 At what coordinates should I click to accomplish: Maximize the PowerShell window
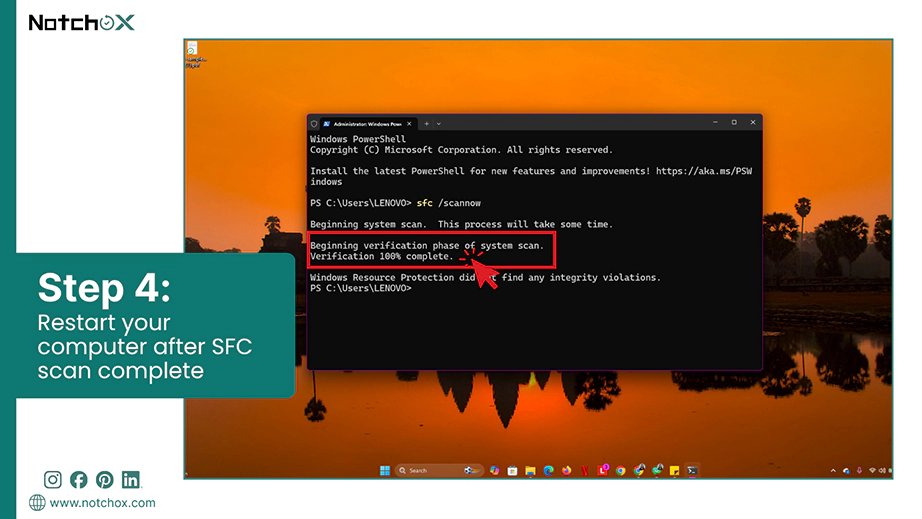[x=734, y=122]
